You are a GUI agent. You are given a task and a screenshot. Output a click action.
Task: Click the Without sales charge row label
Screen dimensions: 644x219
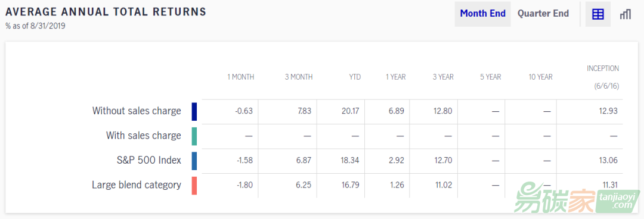click(x=137, y=111)
